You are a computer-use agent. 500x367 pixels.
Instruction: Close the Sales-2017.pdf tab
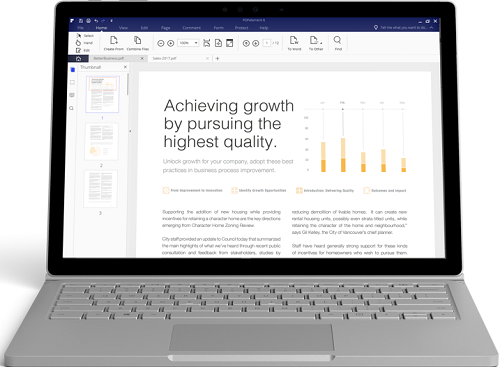pos(207,58)
